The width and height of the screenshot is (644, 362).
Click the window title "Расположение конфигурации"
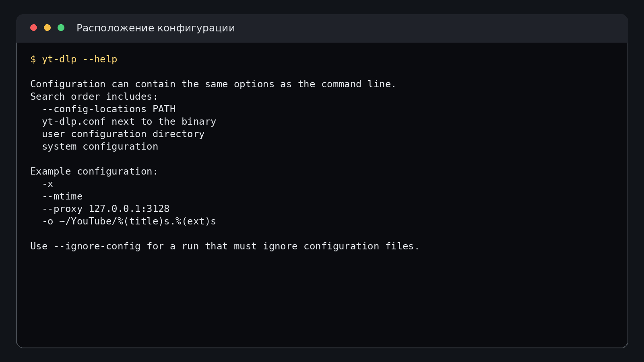[x=156, y=28]
